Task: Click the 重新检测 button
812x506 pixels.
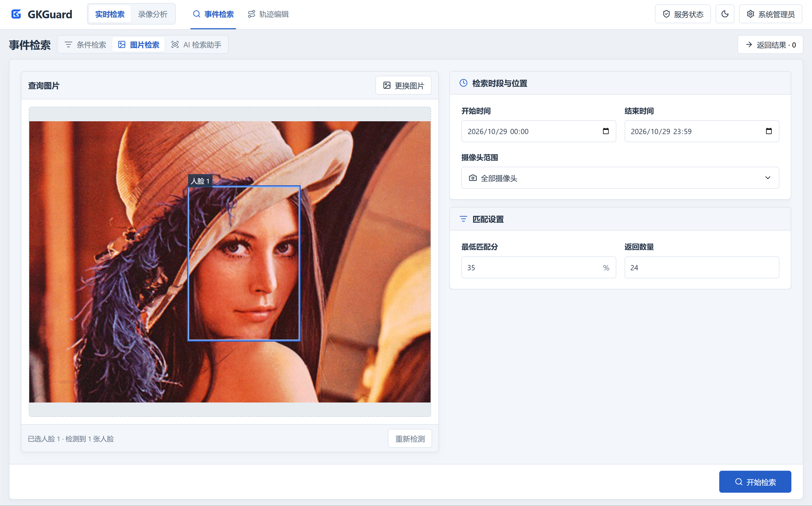Action: [410, 438]
